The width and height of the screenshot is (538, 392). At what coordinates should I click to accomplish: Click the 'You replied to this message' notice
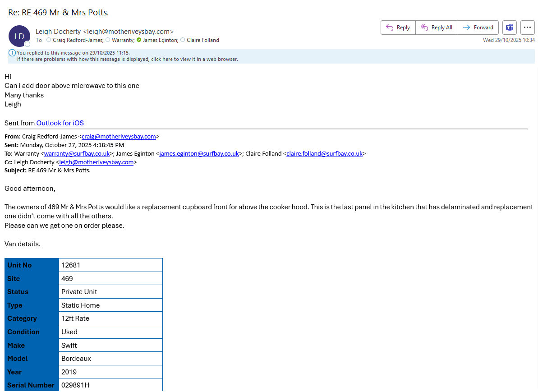pos(74,53)
